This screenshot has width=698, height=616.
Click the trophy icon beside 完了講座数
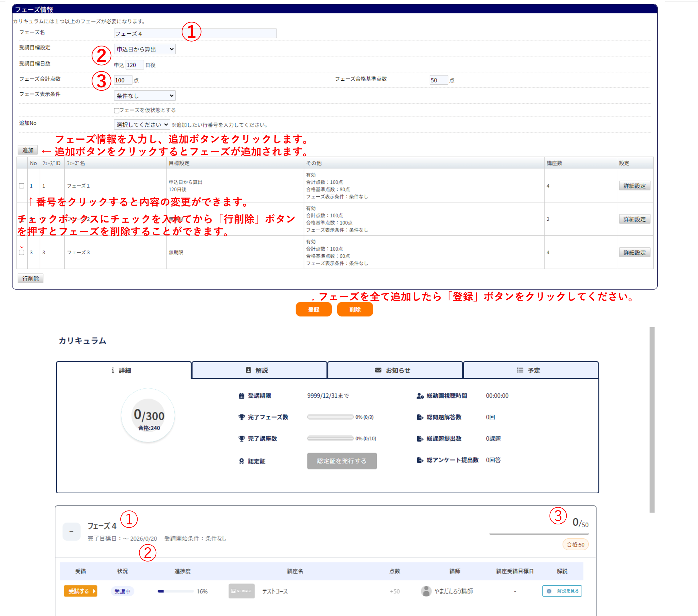coord(242,439)
